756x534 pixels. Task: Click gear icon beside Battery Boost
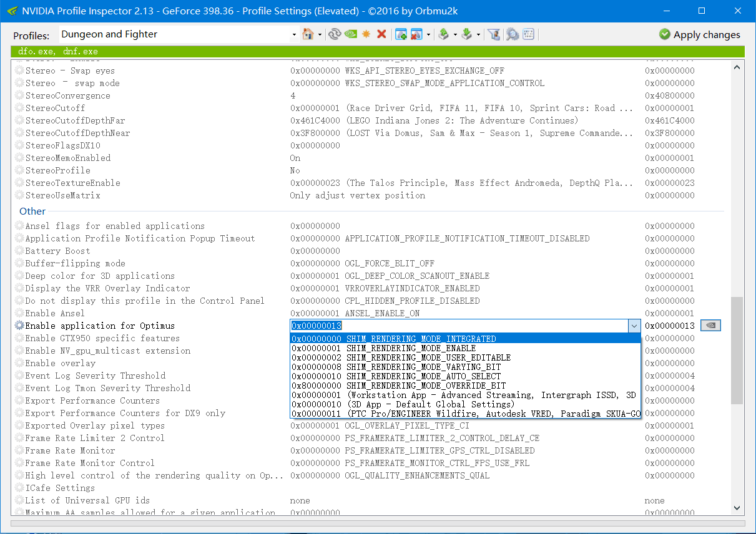[19, 251]
